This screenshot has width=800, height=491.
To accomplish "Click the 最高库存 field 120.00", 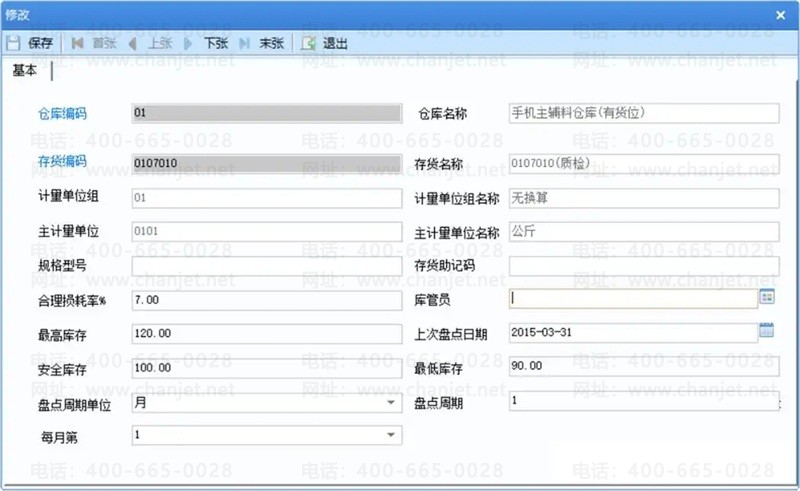I will coord(267,334).
